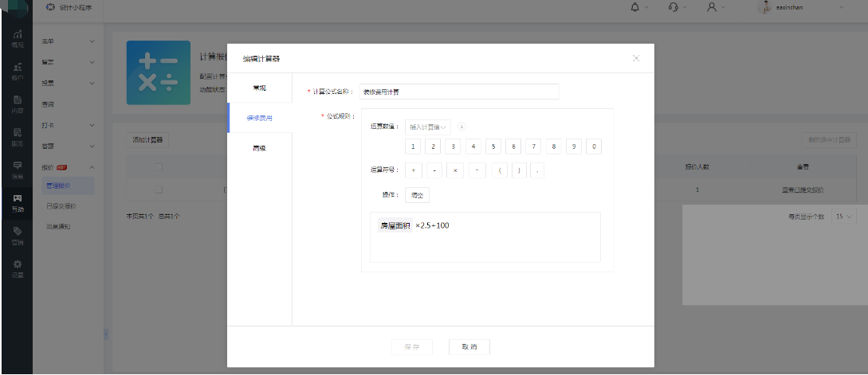The height and width of the screenshot is (375, 868).
Task: Open the 插入计算值 dropdown
Action: 428,127
